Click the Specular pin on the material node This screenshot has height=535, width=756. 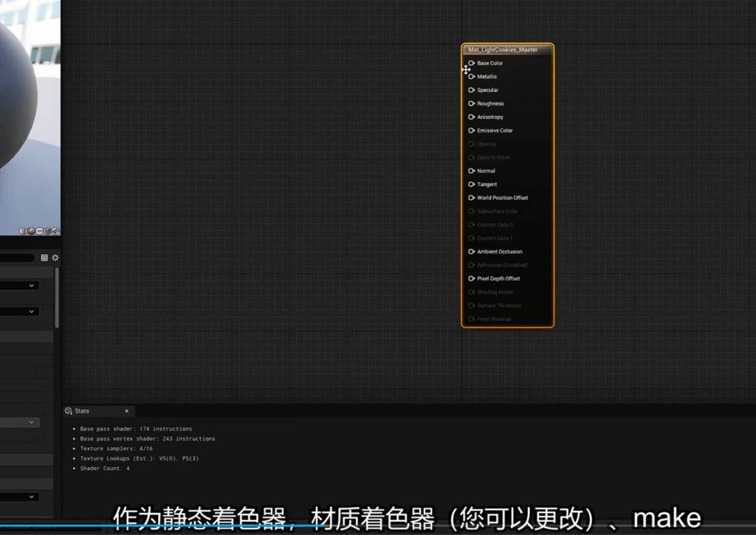pos(471,90)
